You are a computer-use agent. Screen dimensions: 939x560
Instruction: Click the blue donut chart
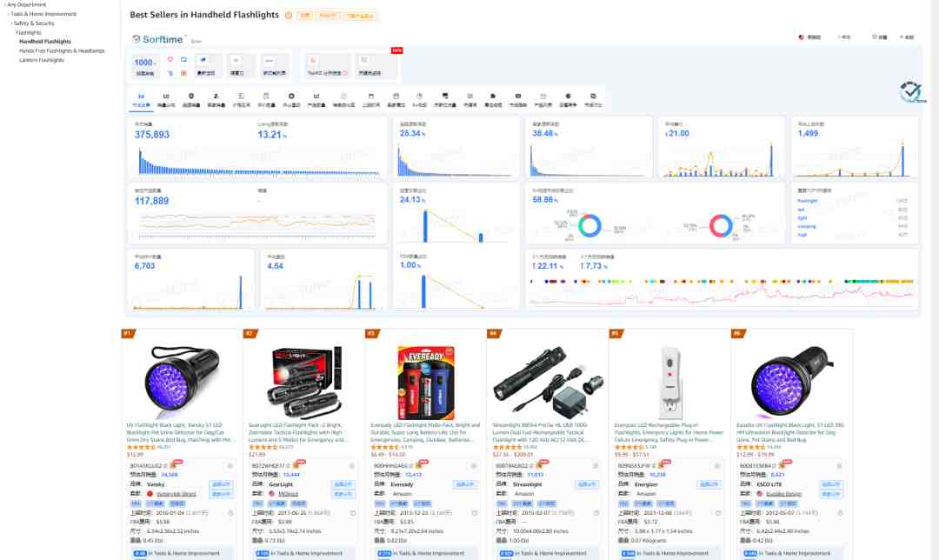[589, 226]
